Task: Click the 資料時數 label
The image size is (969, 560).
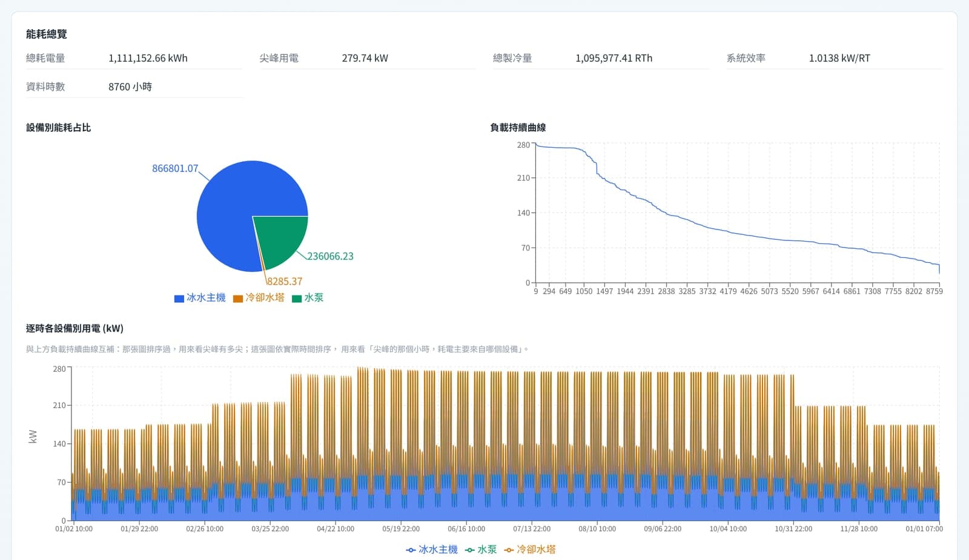Action: tap(45, 87)
